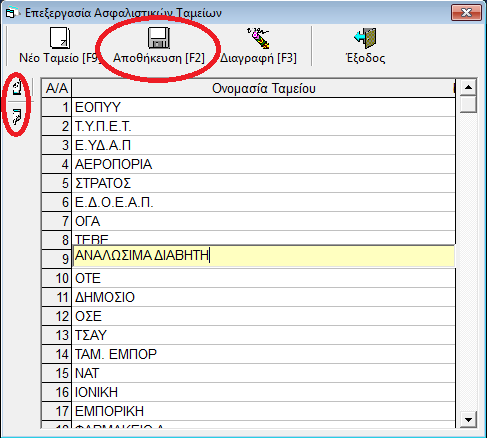This screenshot has height=438, width=487.
Task: Click row number 17 cell
Action: coord(57,411)
